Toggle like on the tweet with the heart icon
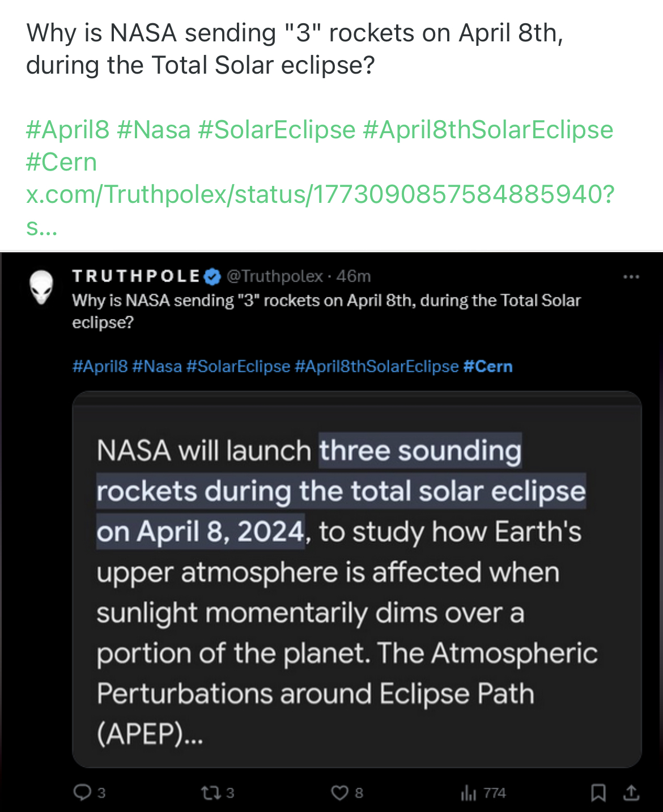 [340, 793]
